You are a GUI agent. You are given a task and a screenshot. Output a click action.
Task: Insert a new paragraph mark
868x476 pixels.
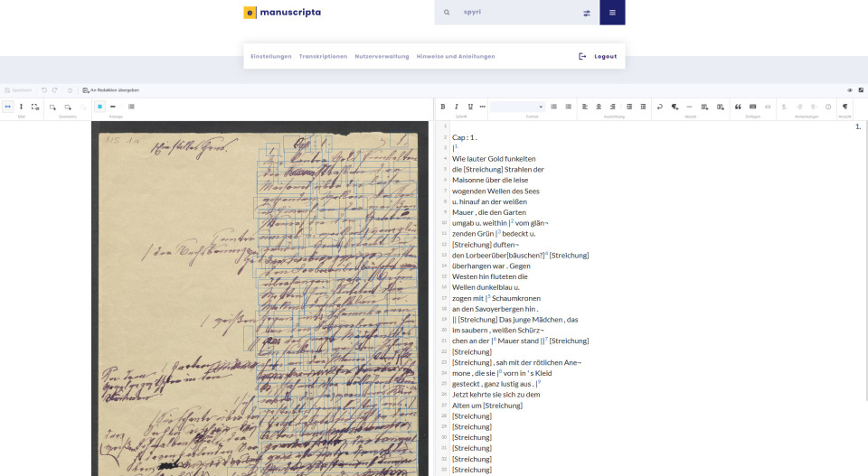point(675,107)
